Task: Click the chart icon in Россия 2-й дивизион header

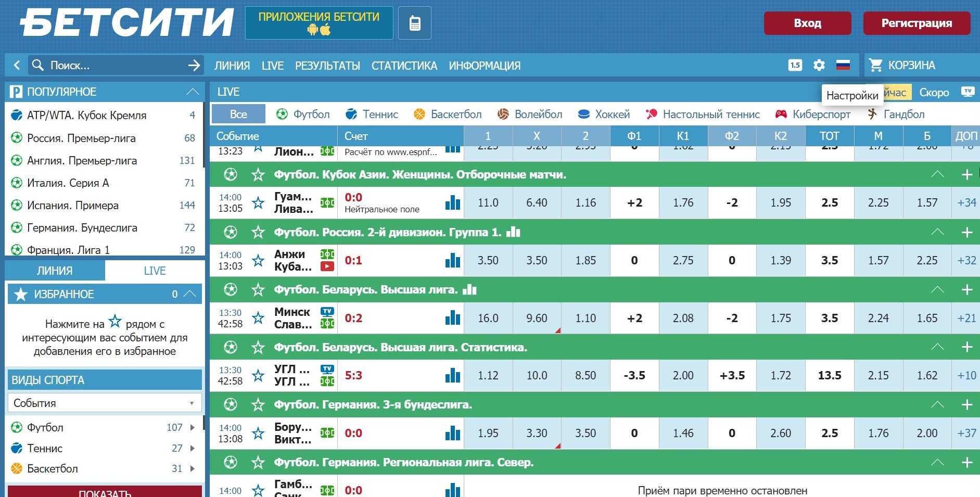Action: [514, 232]
